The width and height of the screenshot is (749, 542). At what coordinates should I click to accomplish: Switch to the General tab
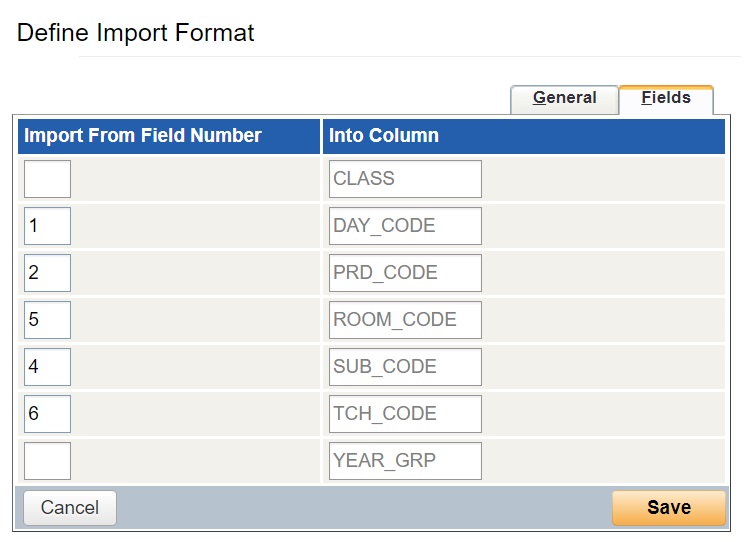(564, 98)
